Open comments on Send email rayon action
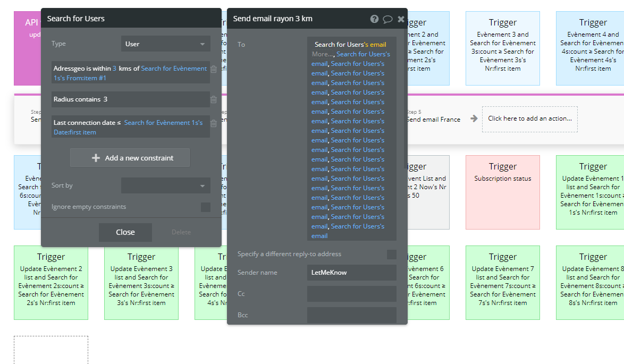Image resolution: width=624 pixels, height=364 pixels. pyautogui.click(x=387, y=19)
